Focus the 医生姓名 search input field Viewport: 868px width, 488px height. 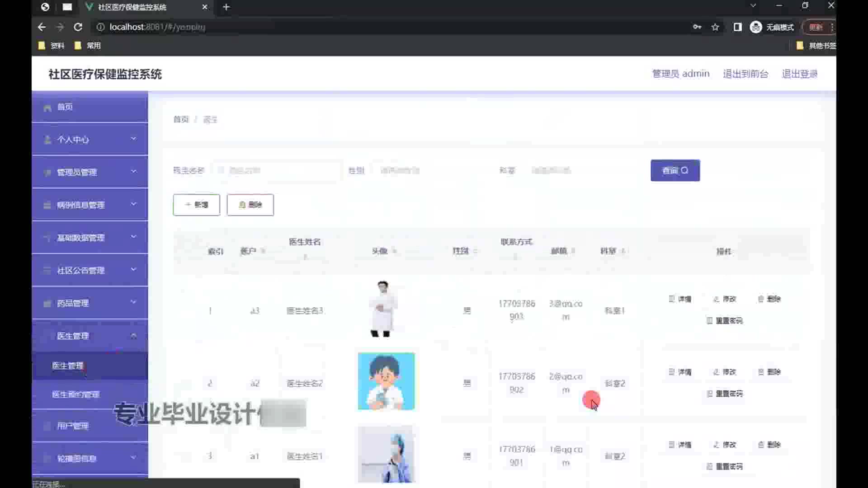coord(277,170)
